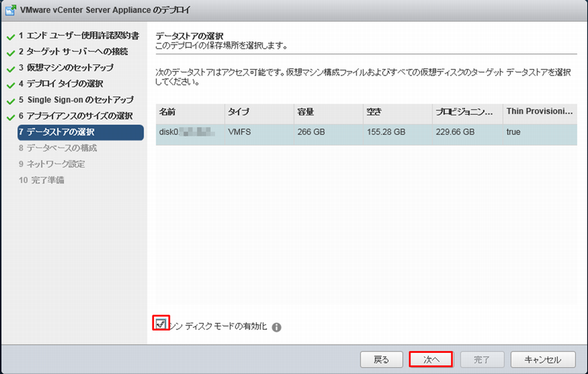Click the info icon beside thin disk mode
Viewport: 588px width, 374px height.
click(x=276, y=327)
